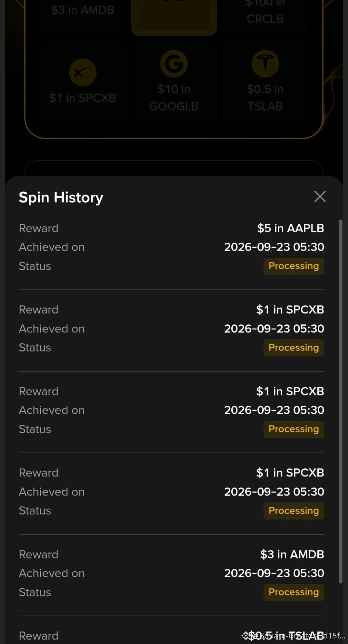The height and width of the screenshot is (644, 348).
Task: Close the Spin History panel
Action: click(320, 197)
